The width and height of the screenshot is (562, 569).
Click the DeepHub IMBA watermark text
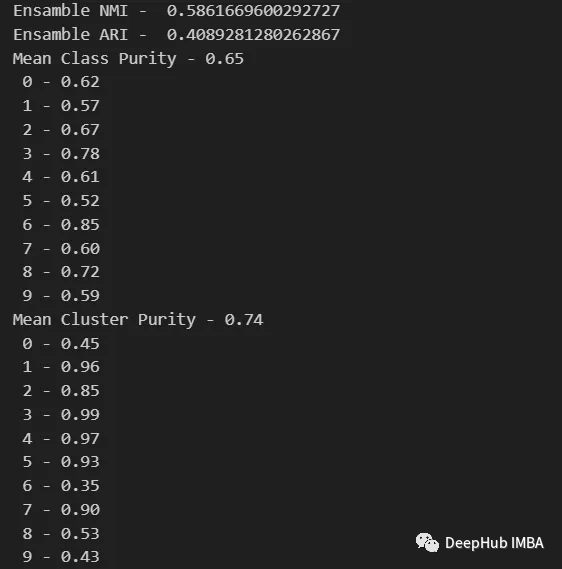pos(494,543)
